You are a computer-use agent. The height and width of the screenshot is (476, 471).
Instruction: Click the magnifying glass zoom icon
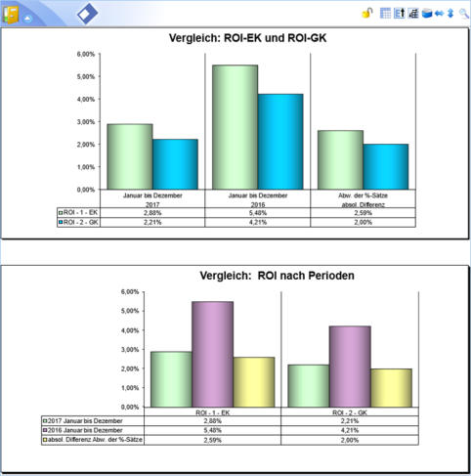(x=463, y=14)
